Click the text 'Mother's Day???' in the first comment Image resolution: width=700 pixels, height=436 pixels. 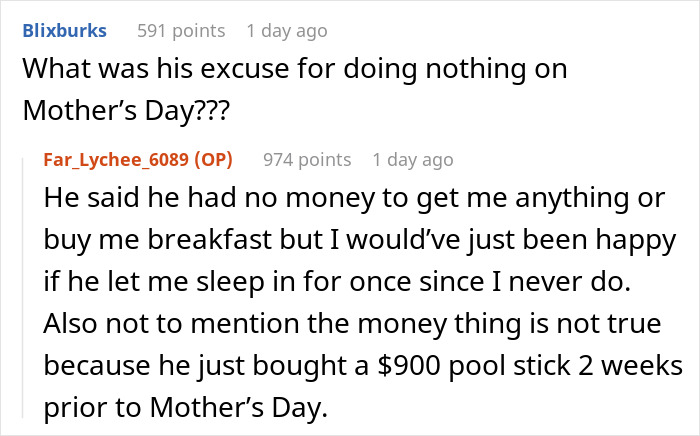coord(126,110)
